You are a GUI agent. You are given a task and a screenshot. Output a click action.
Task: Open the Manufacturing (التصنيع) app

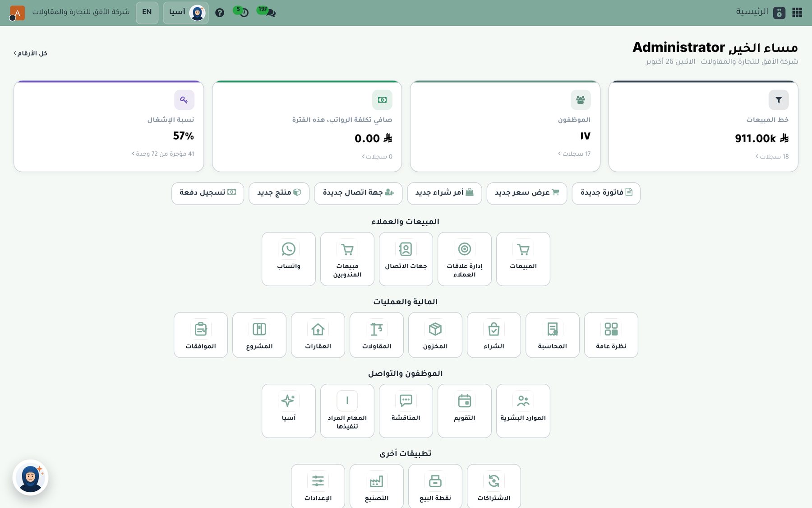pos(377,486)
